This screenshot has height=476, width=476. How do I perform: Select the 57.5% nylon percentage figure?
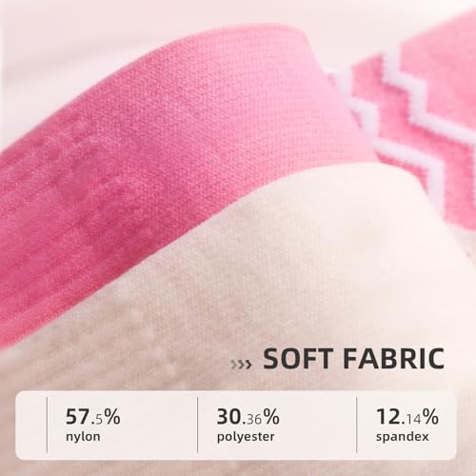click(x=92, y=416)
